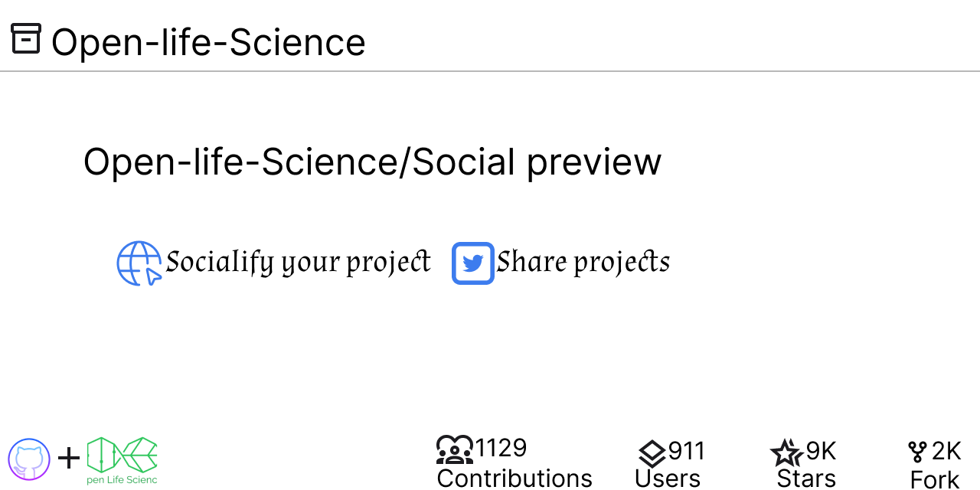
Task: Click the 911 users count
Action: coord(687,452)
